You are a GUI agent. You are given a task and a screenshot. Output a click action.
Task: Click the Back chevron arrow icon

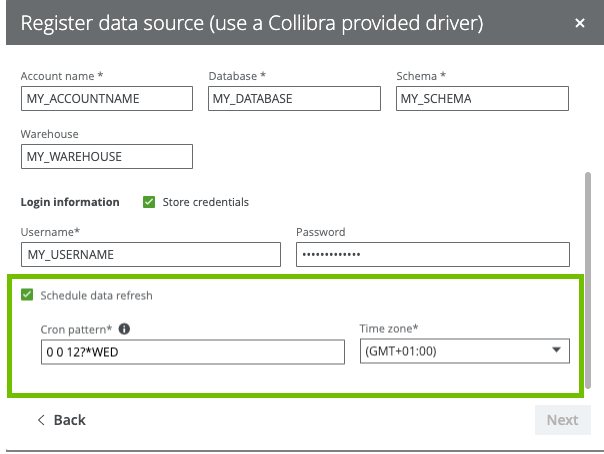click(x=41, y=420)
